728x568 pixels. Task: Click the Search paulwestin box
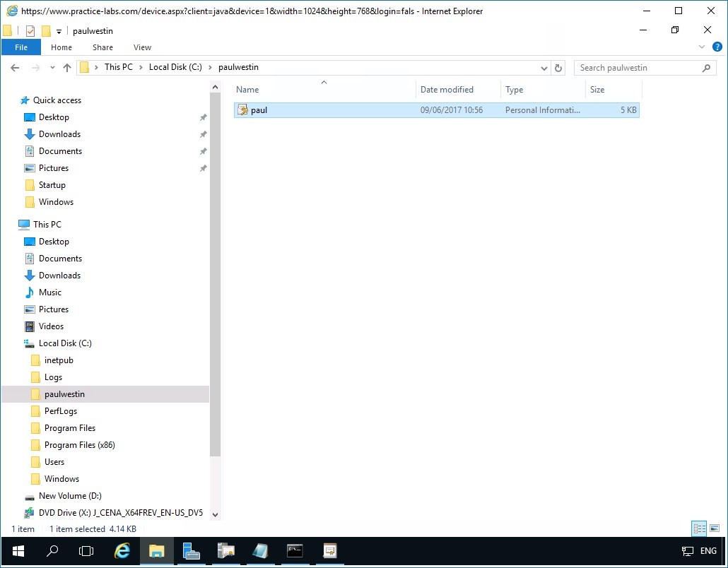(638, 68)
